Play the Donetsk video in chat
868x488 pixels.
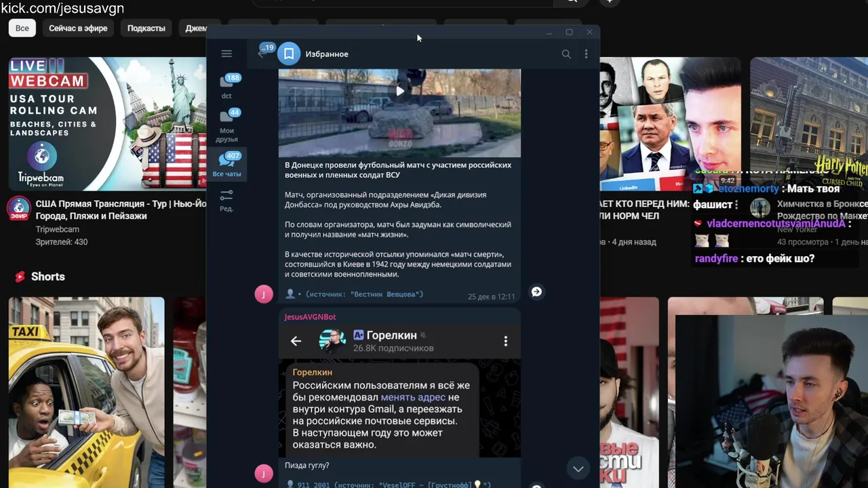click(400, 91)
